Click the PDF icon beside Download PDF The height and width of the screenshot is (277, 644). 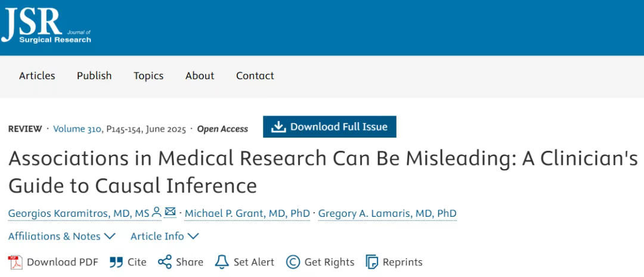15,262
